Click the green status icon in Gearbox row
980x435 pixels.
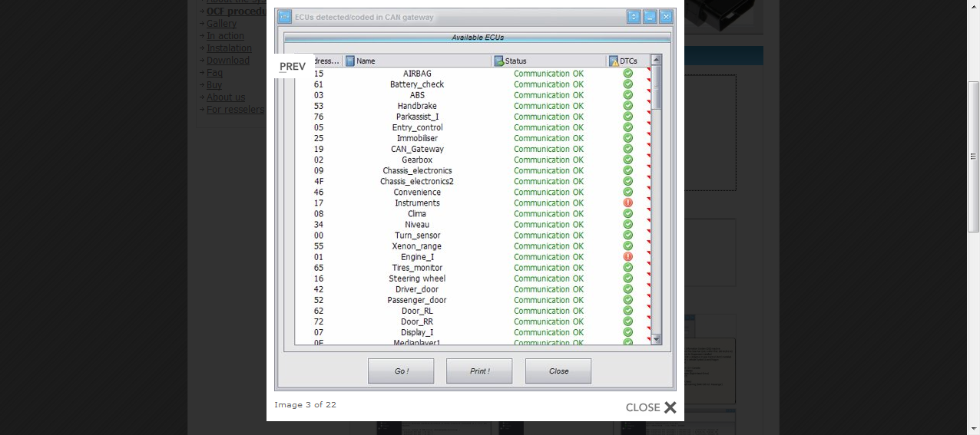tap(627, 160)
